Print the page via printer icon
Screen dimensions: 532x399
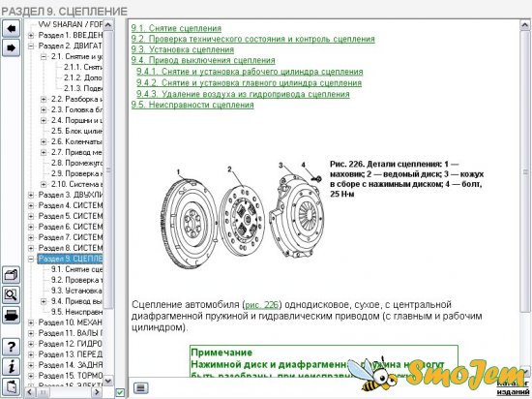pyautogui.click(x=12, y=315)
